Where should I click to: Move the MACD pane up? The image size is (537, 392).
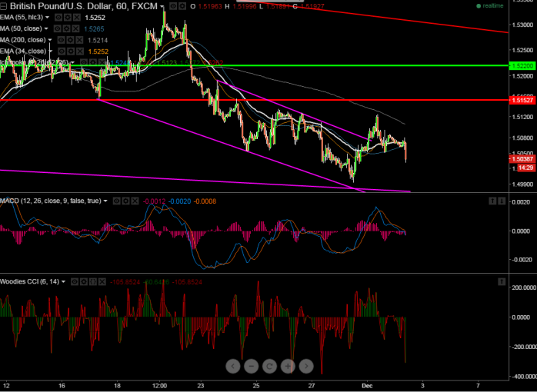492,201
